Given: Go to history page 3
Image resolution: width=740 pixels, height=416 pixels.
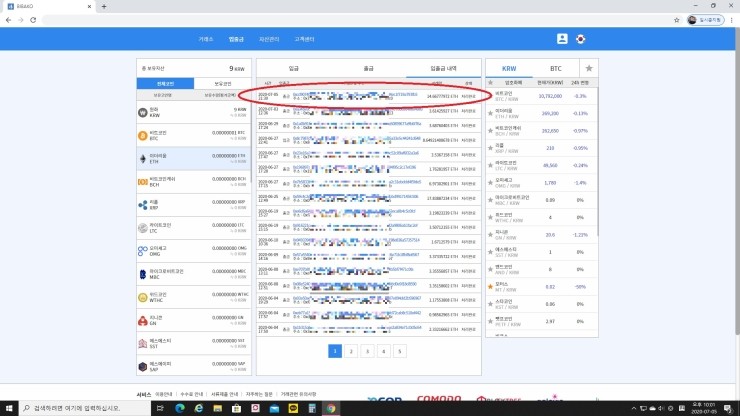Looking at the screenshot, I should coord(367,351).
